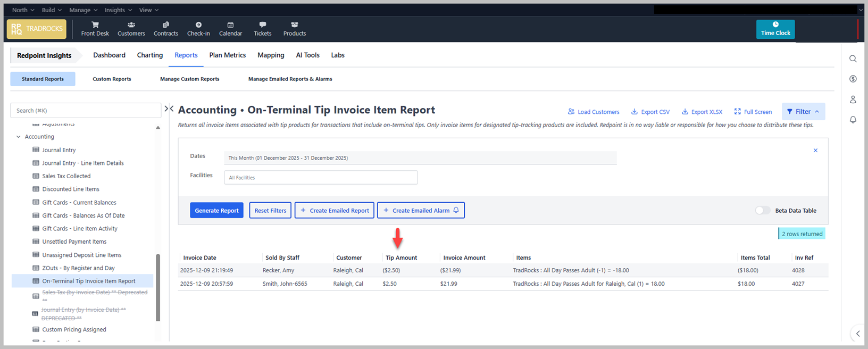
Task: Click the report Search field
Action: pyautogui.click(x=86, y=111)
